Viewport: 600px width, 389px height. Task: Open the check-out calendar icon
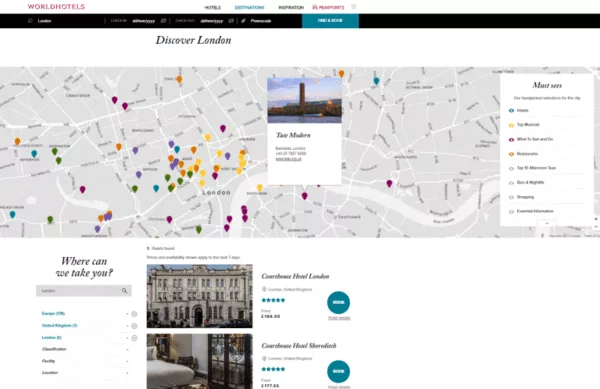click(x=231, y=21)
